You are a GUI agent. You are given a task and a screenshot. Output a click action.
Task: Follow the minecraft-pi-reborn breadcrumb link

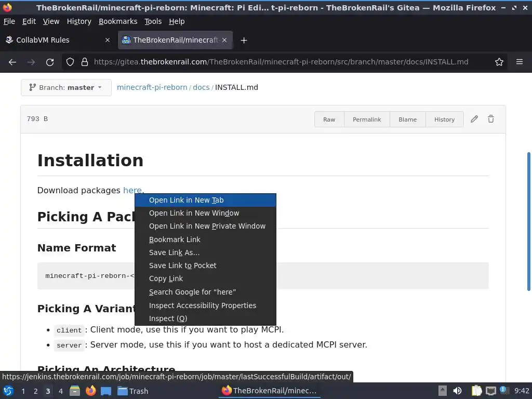pyautogui.click(x=152, y=87)
